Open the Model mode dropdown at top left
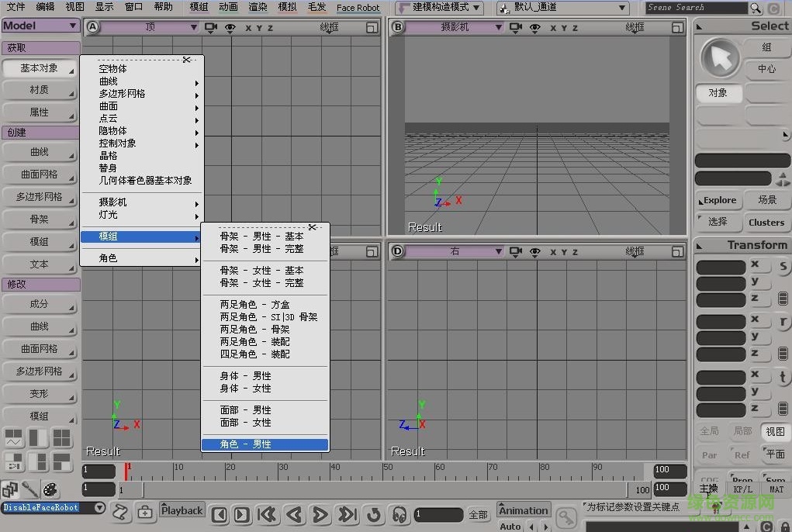Image resolution: width=792 pixels, height=532 pixels. 40,26
